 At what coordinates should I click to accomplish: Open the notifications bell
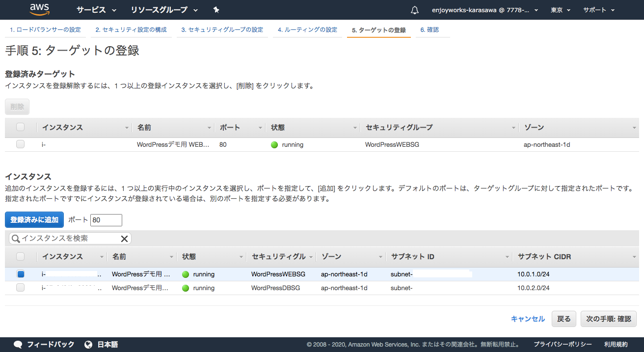[x=415, y=10]
